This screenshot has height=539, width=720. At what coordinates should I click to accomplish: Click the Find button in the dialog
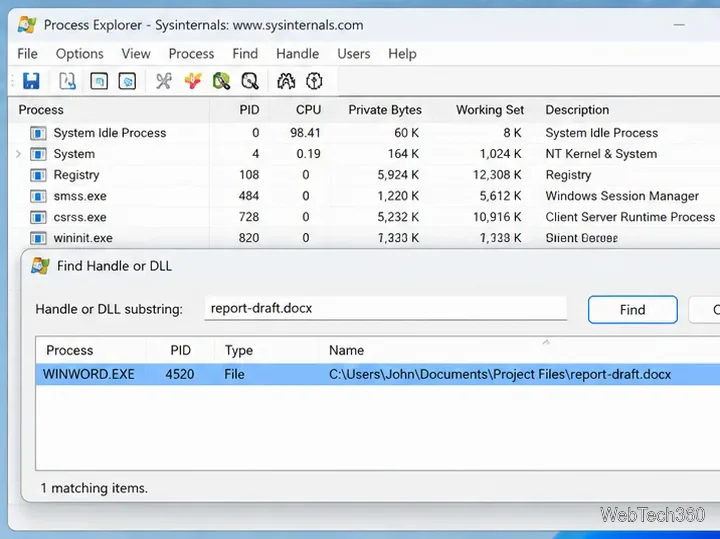tap(632, 310)
